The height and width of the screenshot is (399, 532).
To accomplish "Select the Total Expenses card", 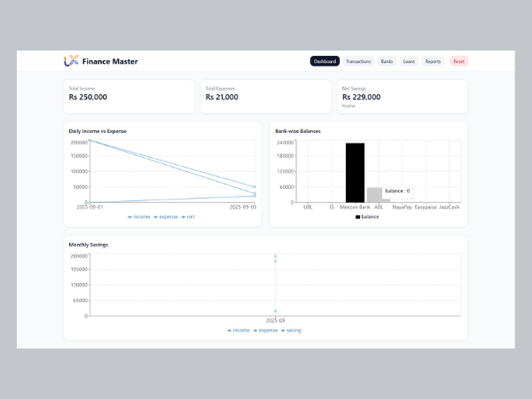I will click(x=265, y=95).
